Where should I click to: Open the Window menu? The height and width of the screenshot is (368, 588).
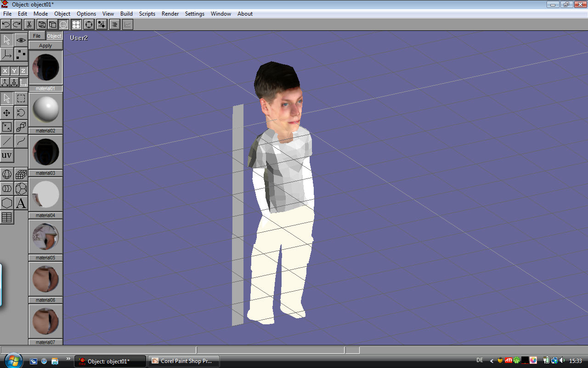click(221, 14)
